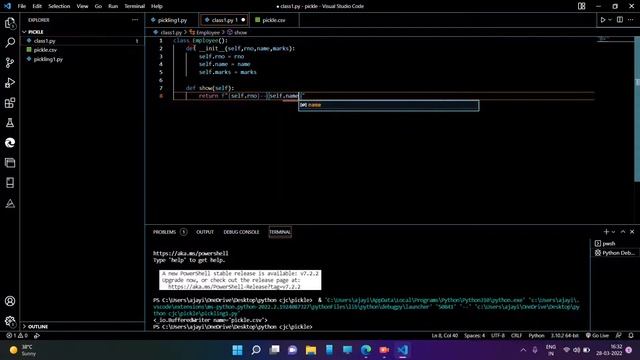The width and height of the screenshot is (640, 360).
Task: Open the Edit menu
Action: 37,6
